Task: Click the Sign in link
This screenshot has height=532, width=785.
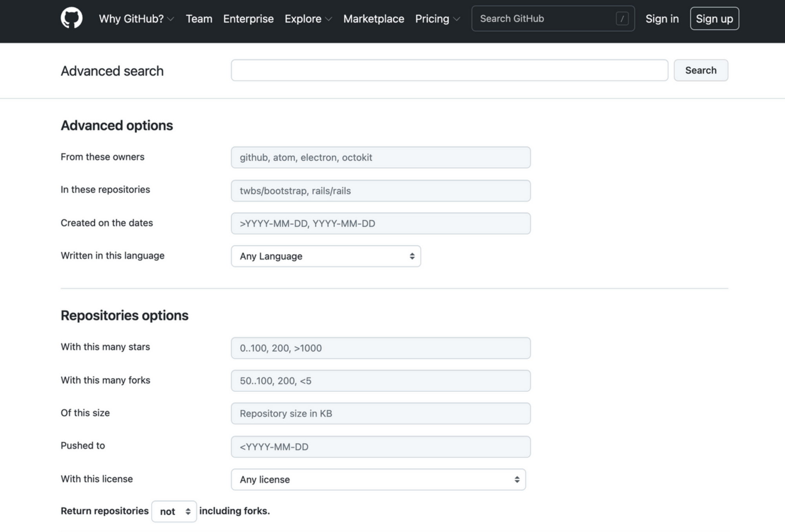Action: [x=662, y=19]
